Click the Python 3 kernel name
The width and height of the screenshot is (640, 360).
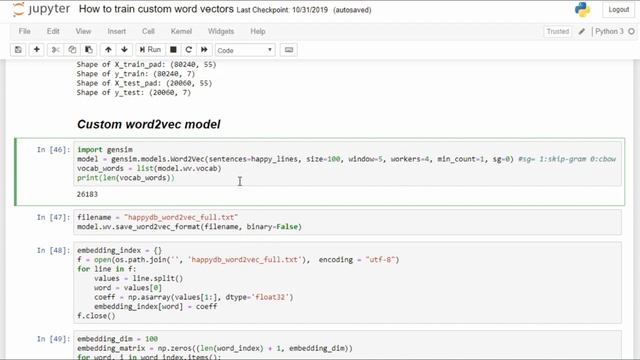609,31
